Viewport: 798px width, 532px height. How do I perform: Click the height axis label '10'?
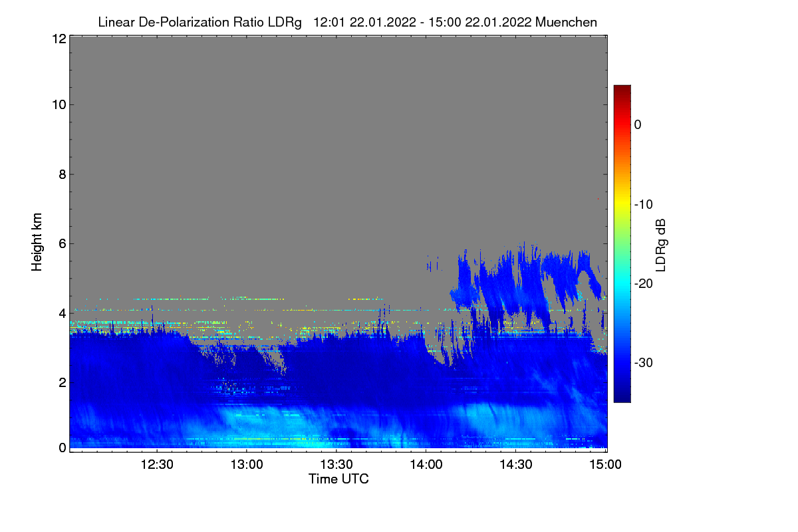(x=58, y=104)
